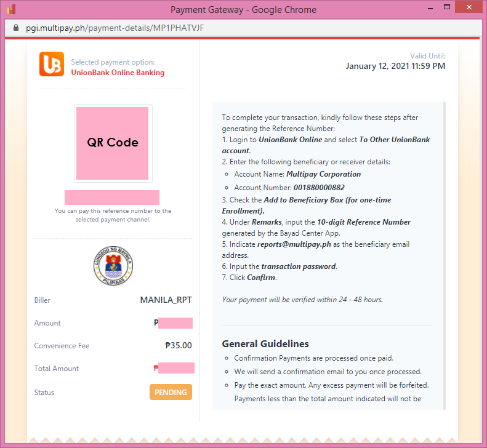Click the Total Amount label
This screenshot has height=448, width=487.
tap(57, 369)
